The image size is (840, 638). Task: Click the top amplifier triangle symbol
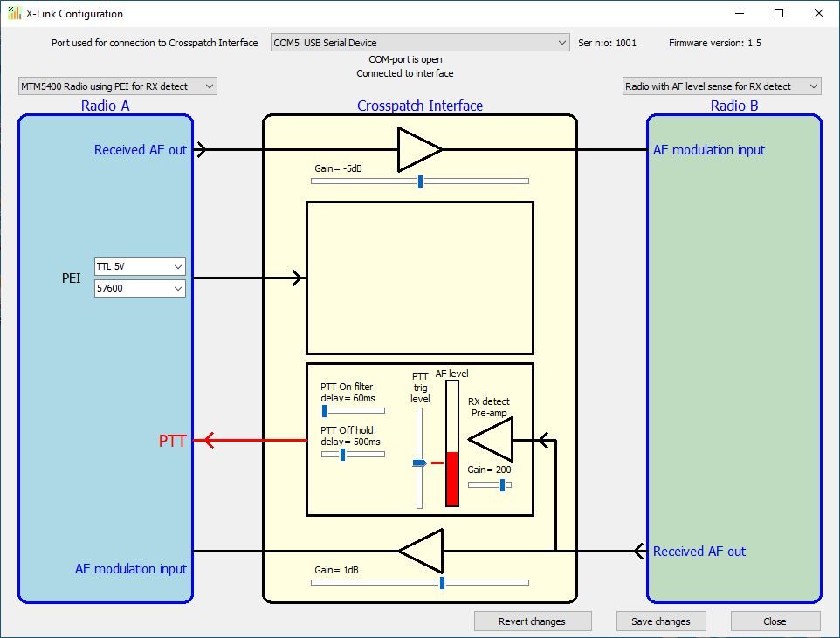[417, 149]
